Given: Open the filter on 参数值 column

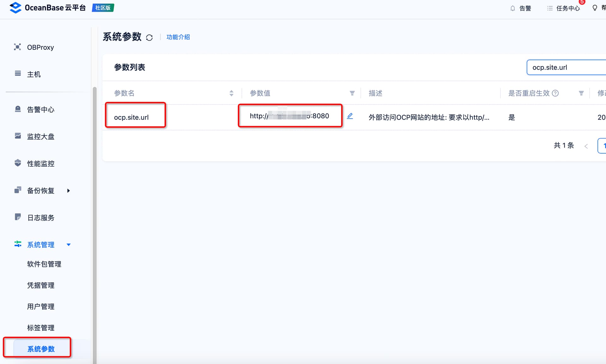Looking at the screenshot, I should point(352,93).
